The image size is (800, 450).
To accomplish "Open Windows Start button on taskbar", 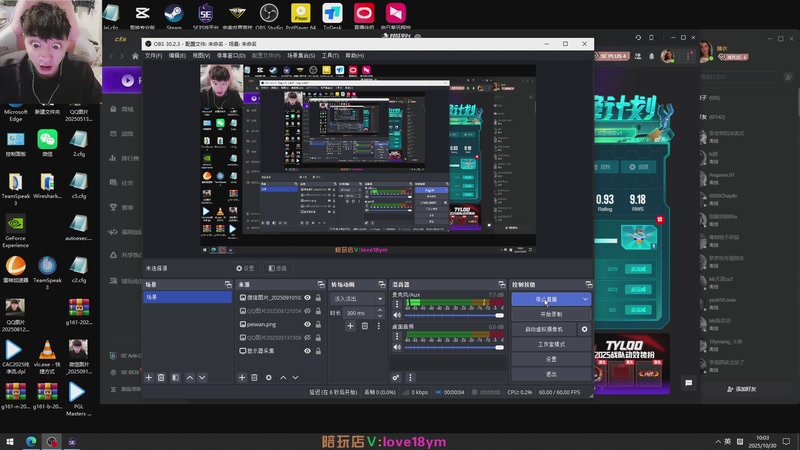I will 10,442.
